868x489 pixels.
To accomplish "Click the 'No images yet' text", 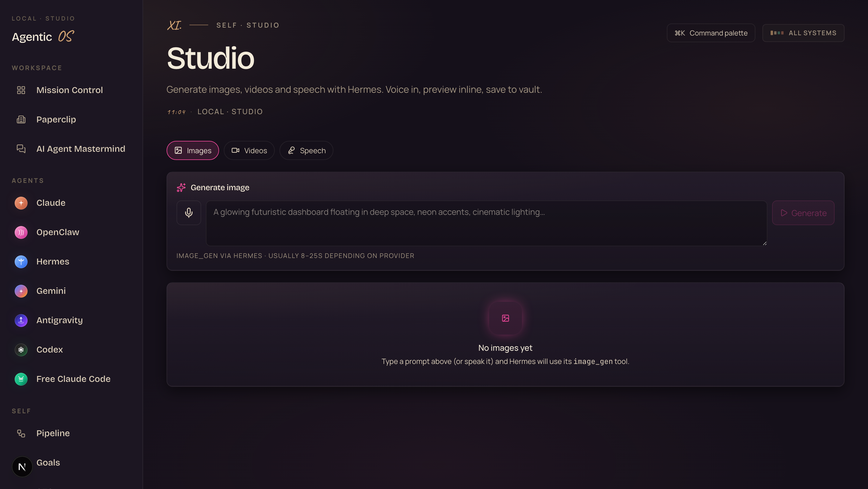I will tap(505, 348).
